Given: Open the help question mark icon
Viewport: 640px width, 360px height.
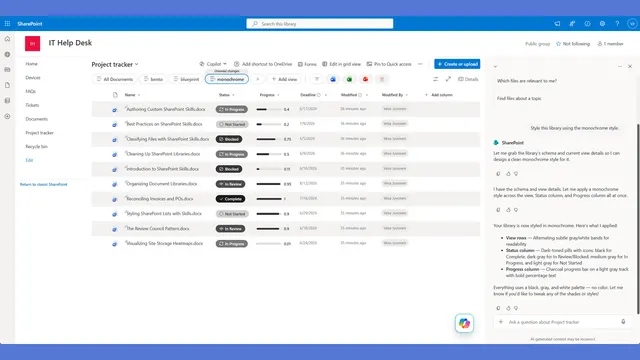Looking at the screenshot, I should click(x=617, y=24).
